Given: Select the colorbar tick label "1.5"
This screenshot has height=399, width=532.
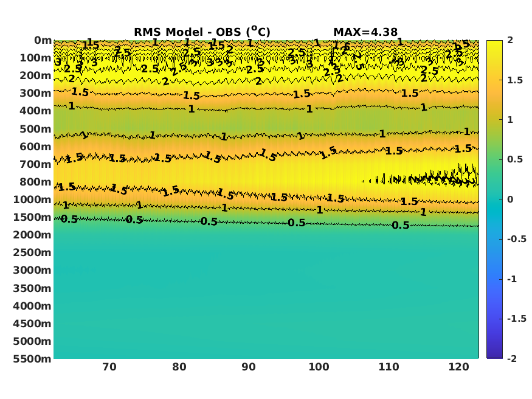Looking at the screenshot, I should 515,80.
